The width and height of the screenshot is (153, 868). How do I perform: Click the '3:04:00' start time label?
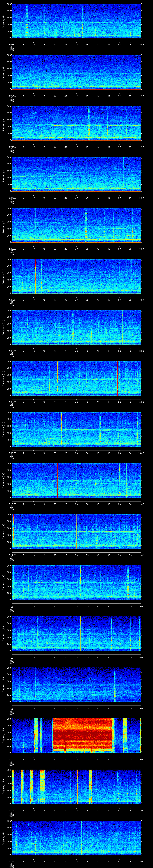(12, 198)
